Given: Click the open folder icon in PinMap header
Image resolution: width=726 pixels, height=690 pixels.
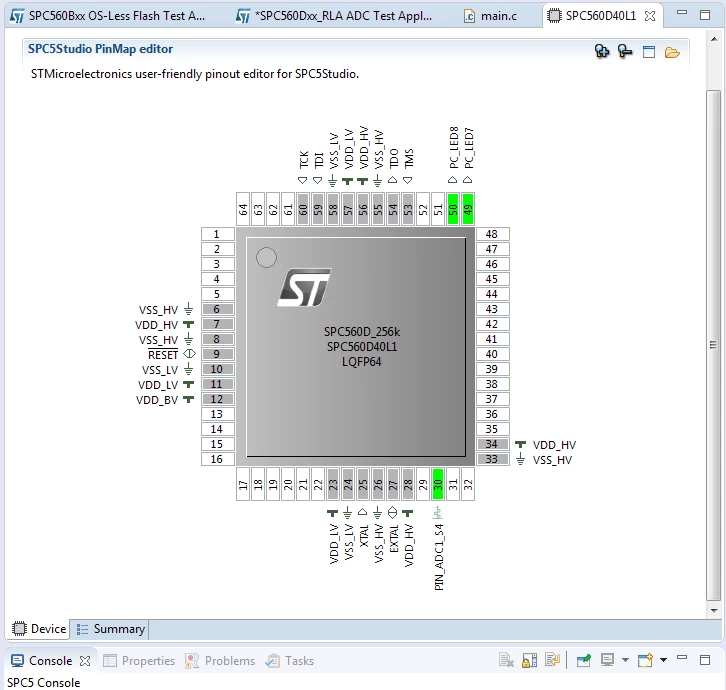Looking at the screenshot, I should (672, 52).
